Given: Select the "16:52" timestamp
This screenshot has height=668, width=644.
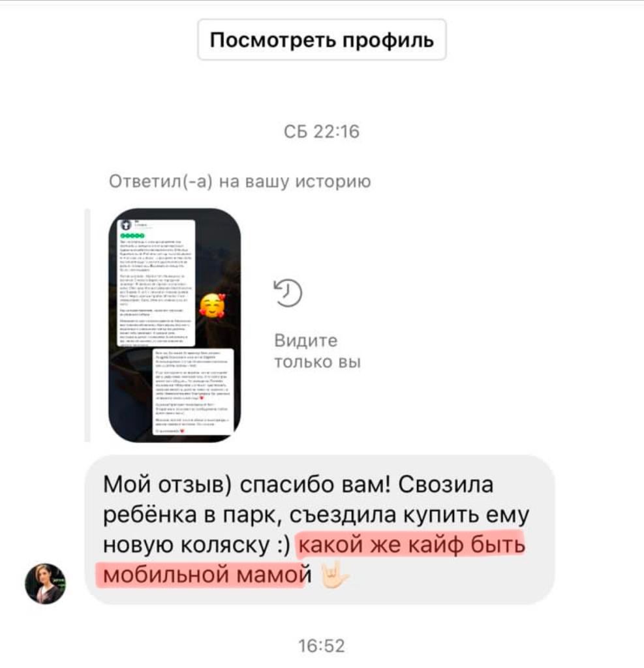Looking at the screenshot, I should 322,645.
